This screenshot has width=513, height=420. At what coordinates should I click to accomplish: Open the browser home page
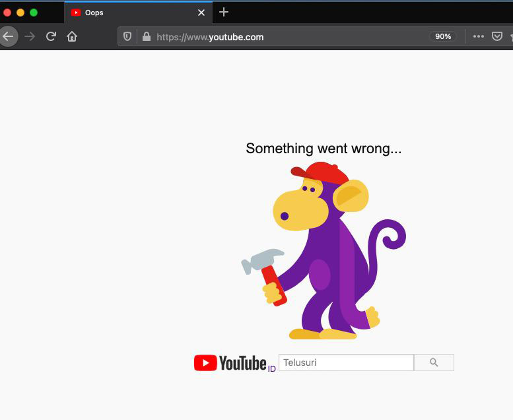point(72,36)
